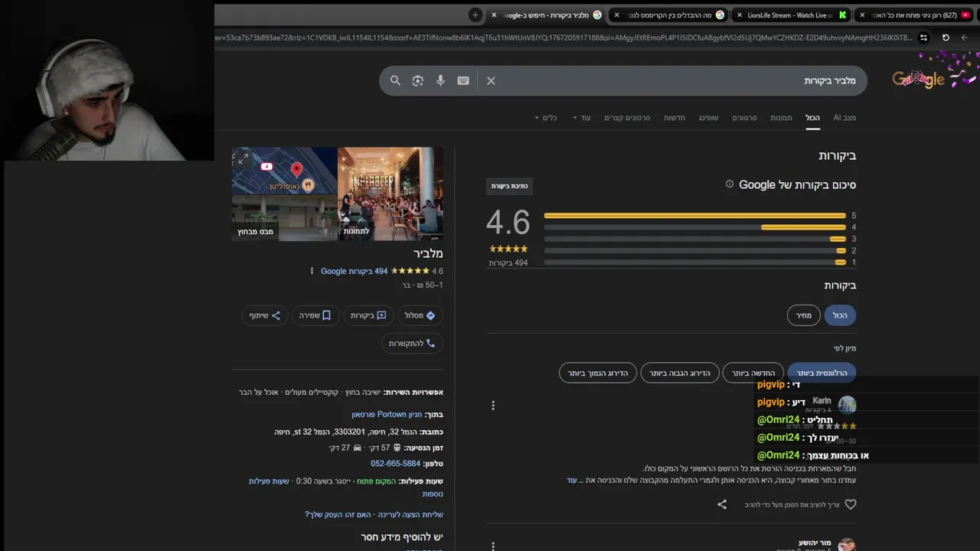Screen dimensions: 980x551
Task: Click the שמירה save button
Action: click(315, 315)
